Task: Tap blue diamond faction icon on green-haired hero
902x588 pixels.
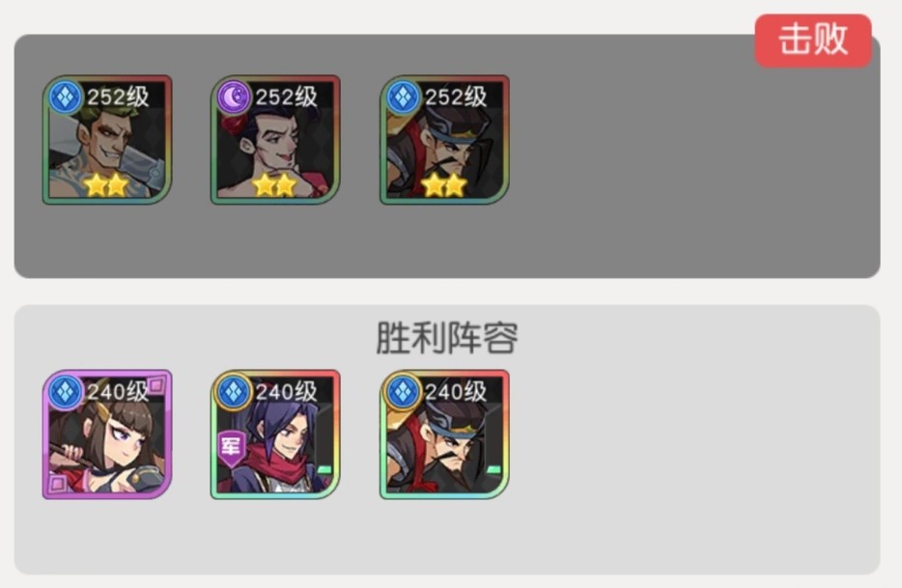Action: click(65, 97)
